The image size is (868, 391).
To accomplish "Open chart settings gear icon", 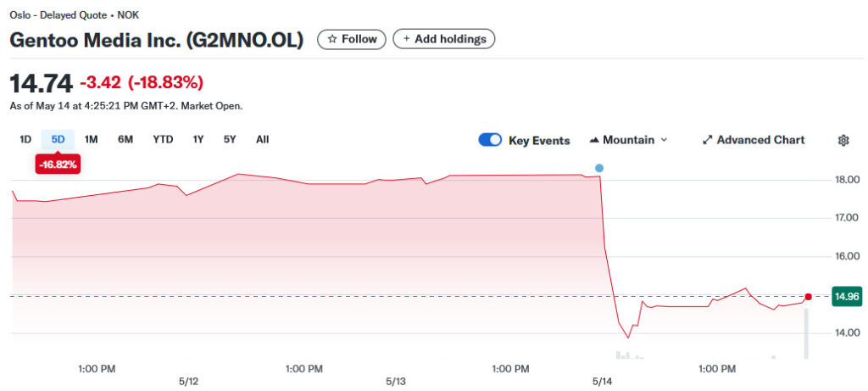I will pos(843,140).
